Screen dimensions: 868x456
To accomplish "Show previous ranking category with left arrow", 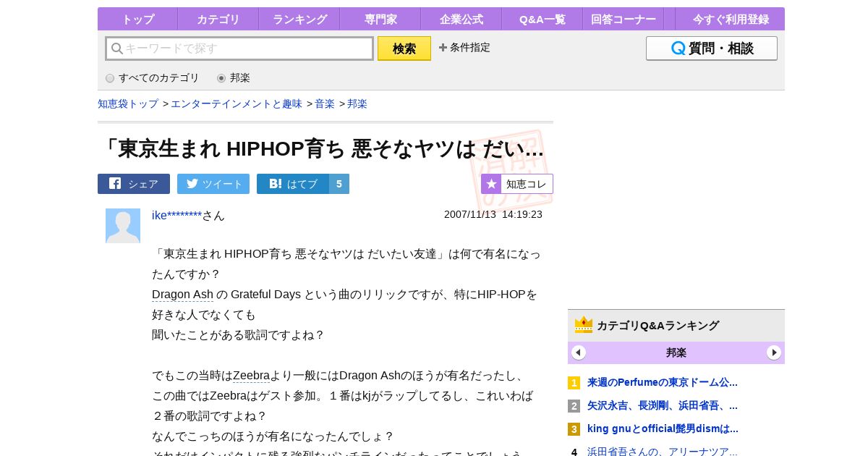I will [579, 352].
